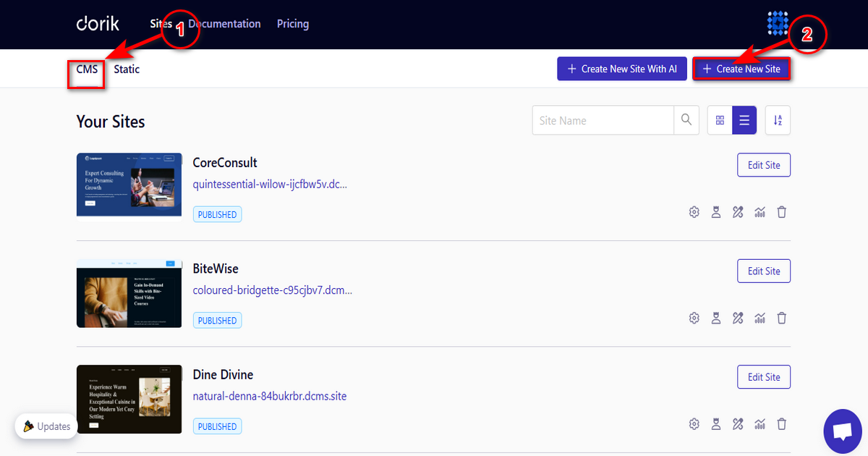Click the Your Sites heading
This screenshot has width=868, height=456.
tap(111, 122)
